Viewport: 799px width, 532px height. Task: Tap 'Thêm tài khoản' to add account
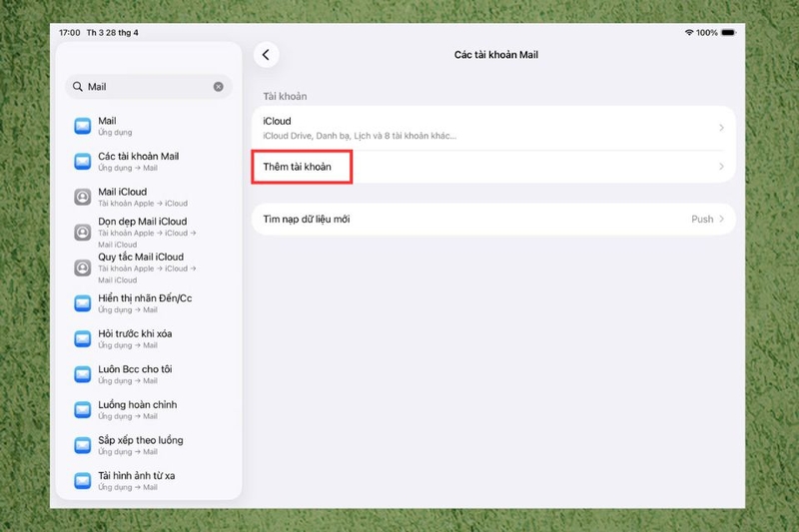493,167
